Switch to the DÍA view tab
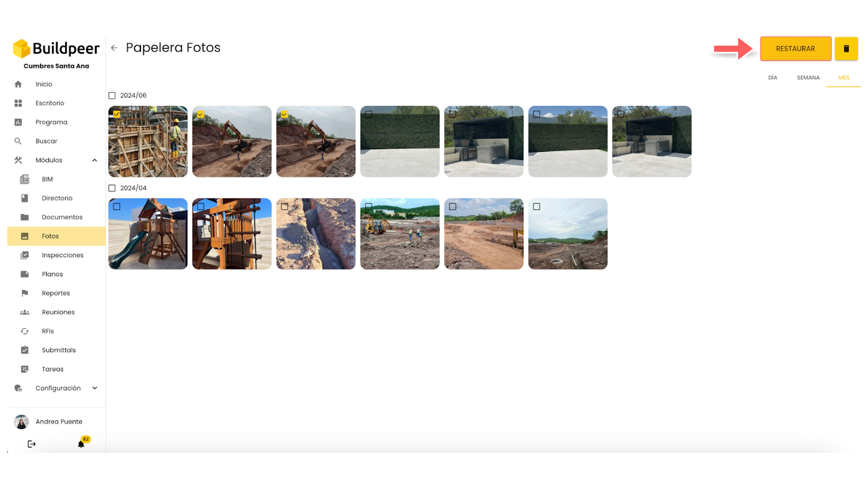This screenshot has width=868, height=488. tap(773, 78)
